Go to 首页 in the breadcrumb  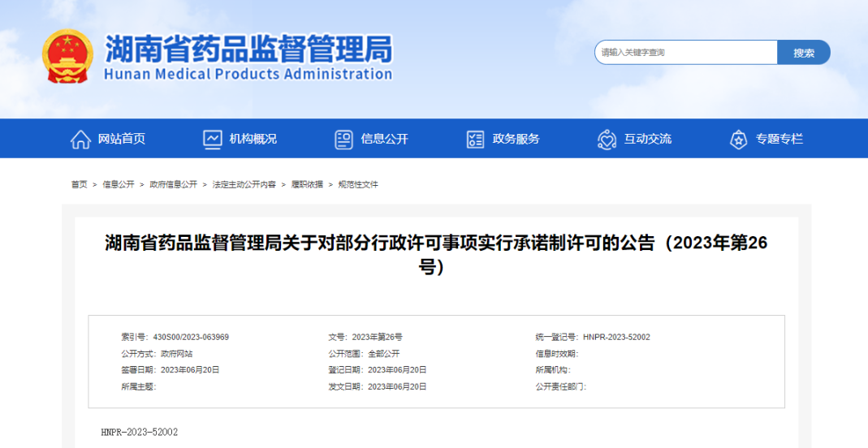[x=79, y=184]
